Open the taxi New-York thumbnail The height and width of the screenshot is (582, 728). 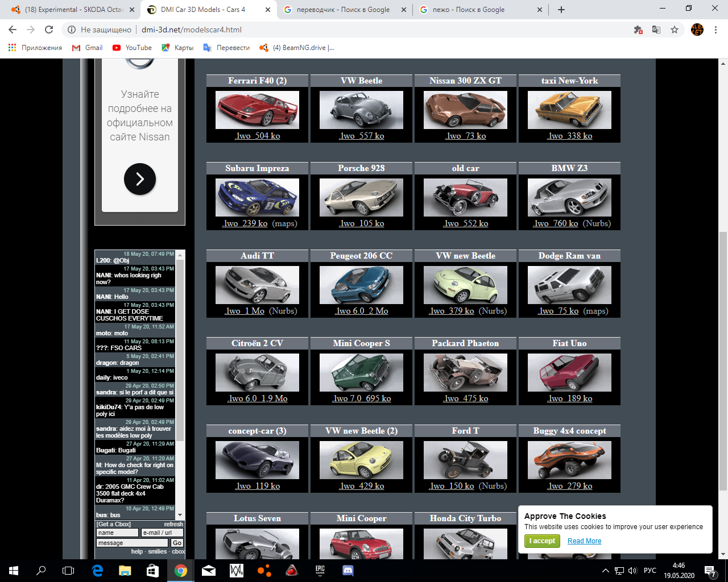[570, 110]
